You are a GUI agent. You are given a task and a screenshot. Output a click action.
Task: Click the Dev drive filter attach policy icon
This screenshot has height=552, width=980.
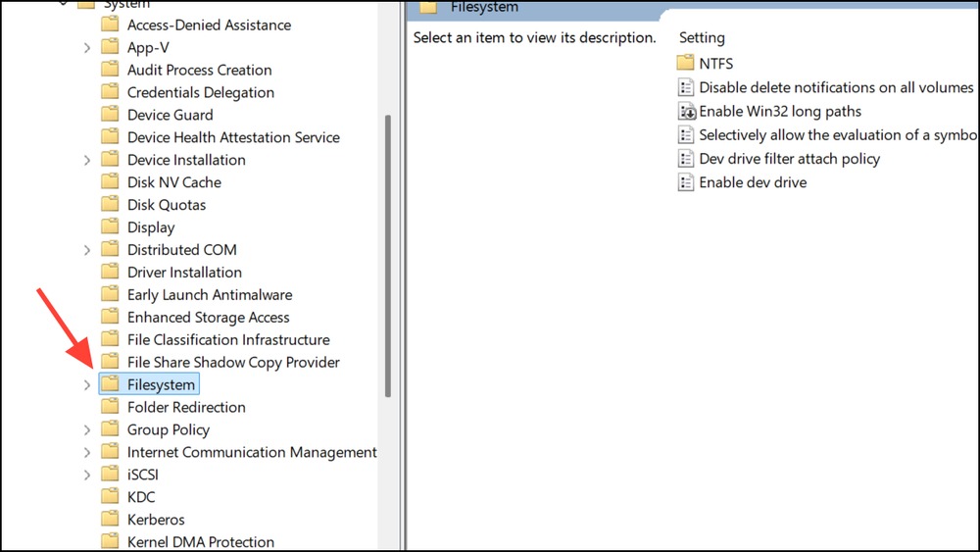coord(686,159)
